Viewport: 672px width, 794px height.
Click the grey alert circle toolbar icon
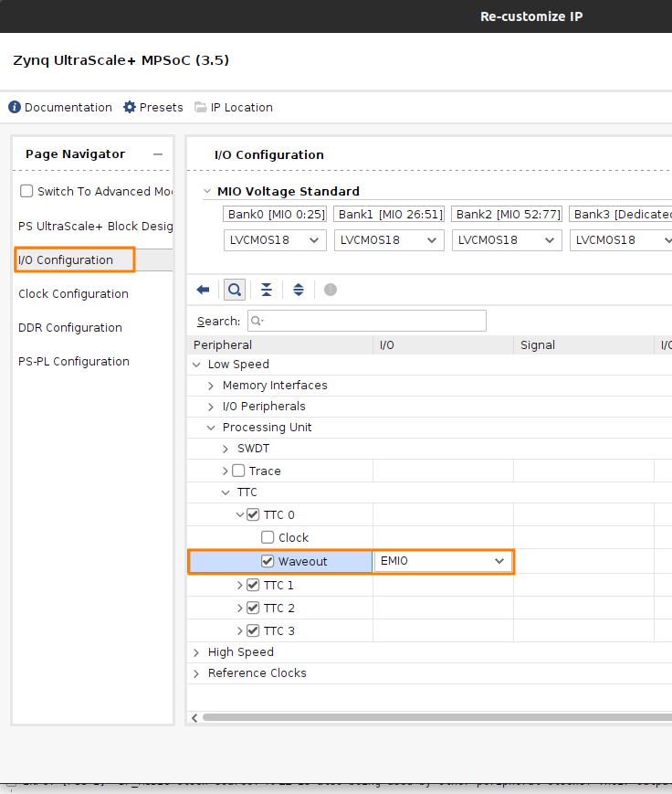pos(331,290)
